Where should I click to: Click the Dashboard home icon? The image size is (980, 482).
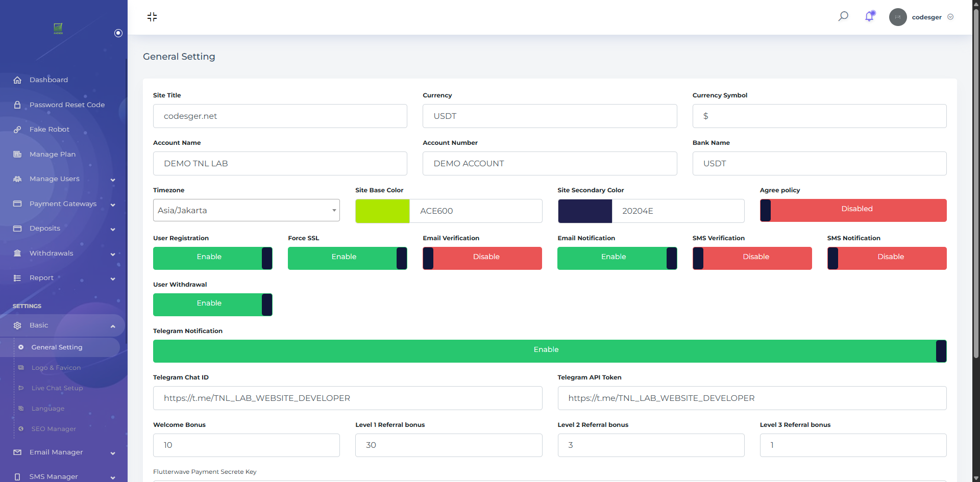(x=17, y=80)
